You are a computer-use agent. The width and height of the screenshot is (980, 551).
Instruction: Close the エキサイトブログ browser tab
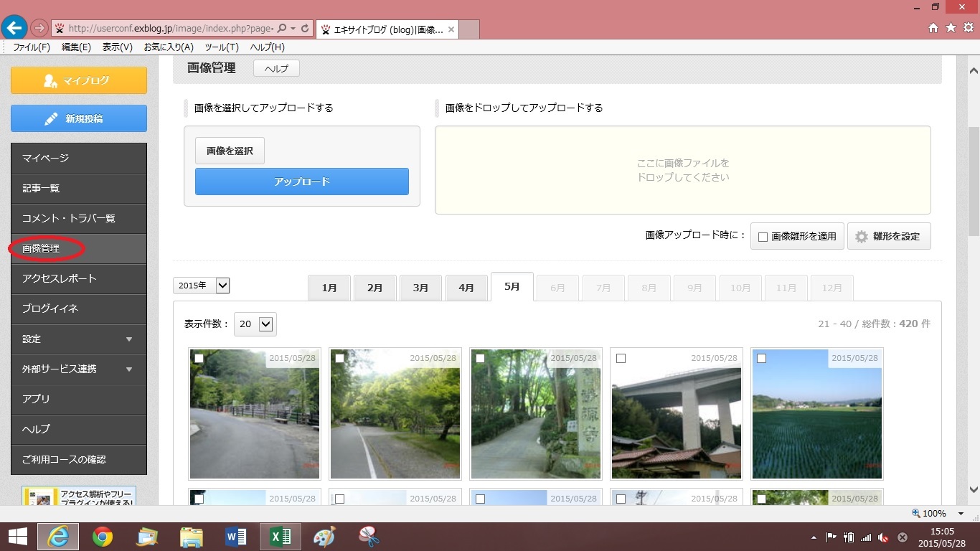point(451,29)
